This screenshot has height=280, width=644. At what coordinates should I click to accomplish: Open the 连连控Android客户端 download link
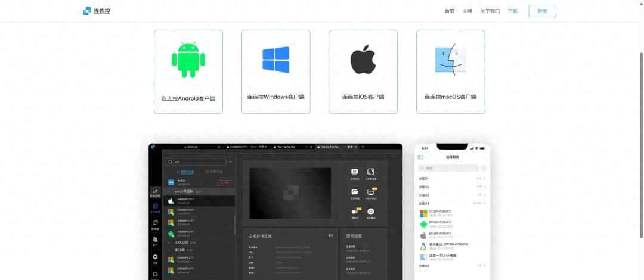188,98
